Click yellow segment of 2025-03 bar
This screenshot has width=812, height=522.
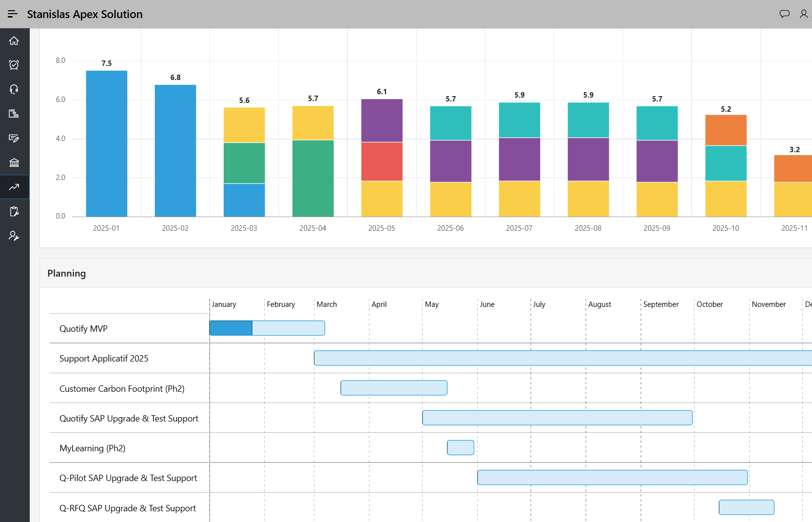coord(244,125)
